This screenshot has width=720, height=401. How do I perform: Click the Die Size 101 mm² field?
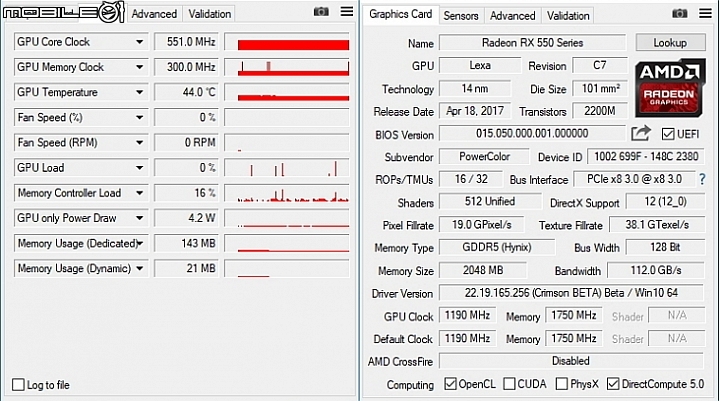(x=600, y=88)
